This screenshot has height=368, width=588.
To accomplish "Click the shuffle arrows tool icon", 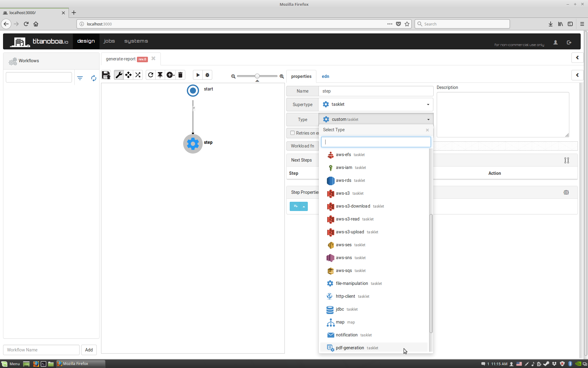I will 138,75.
